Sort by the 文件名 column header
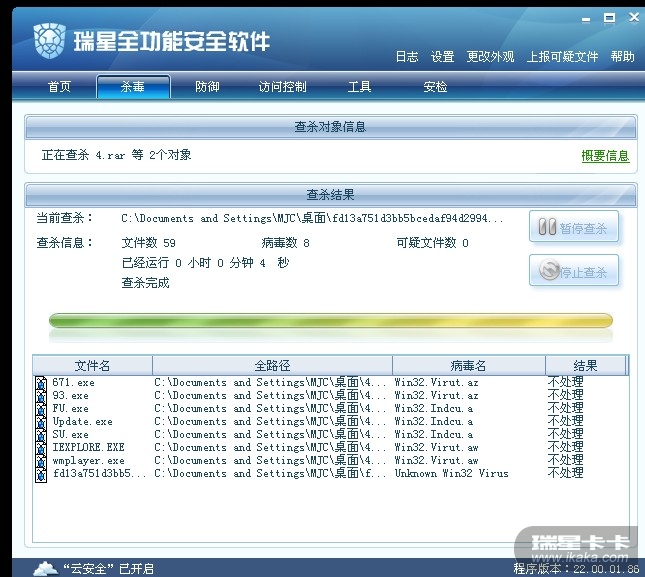The width and height of the screenshot is (645, 577). (x=93, y=366)
